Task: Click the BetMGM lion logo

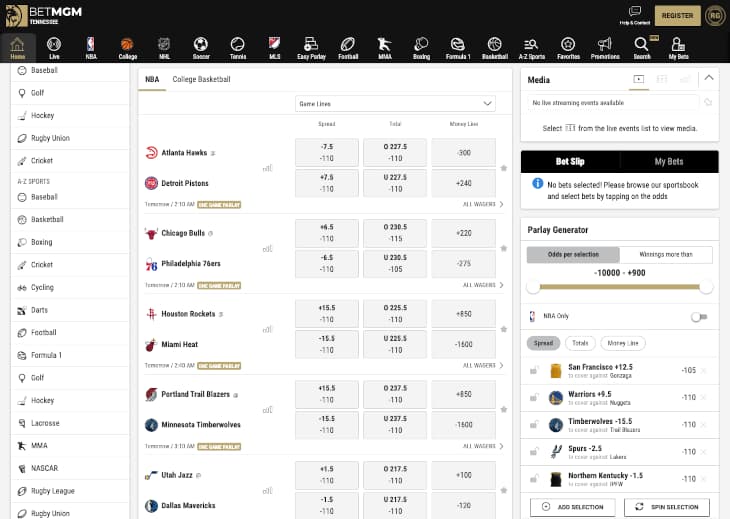Action: (x=16, y=15)
